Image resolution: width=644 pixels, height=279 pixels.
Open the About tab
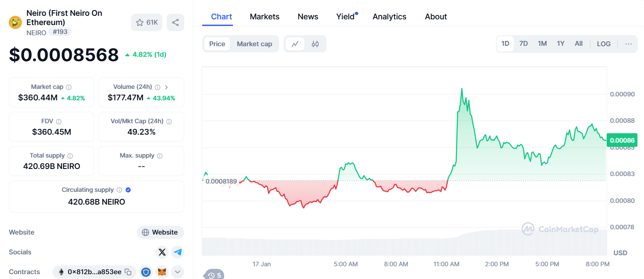point(436,17)
